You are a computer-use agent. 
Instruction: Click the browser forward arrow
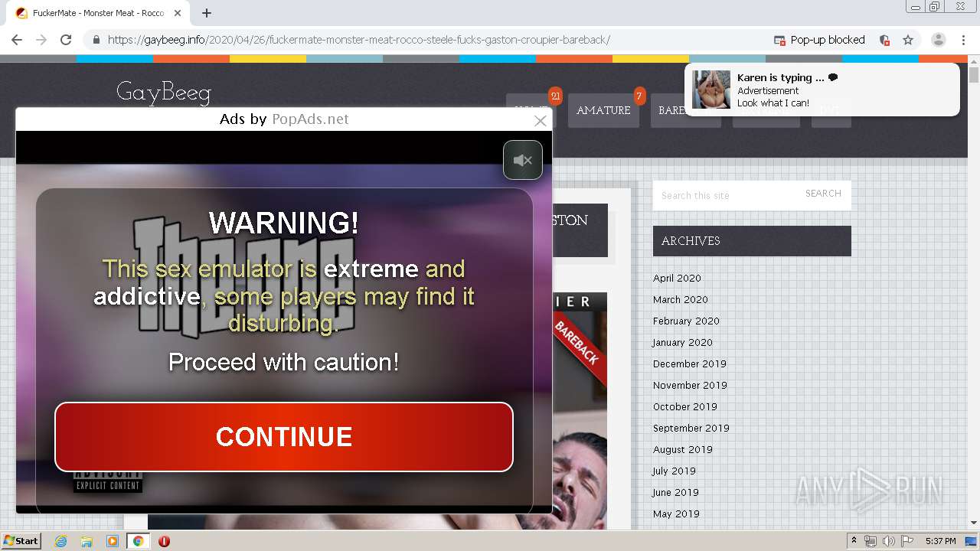click(x=41, y=40)
